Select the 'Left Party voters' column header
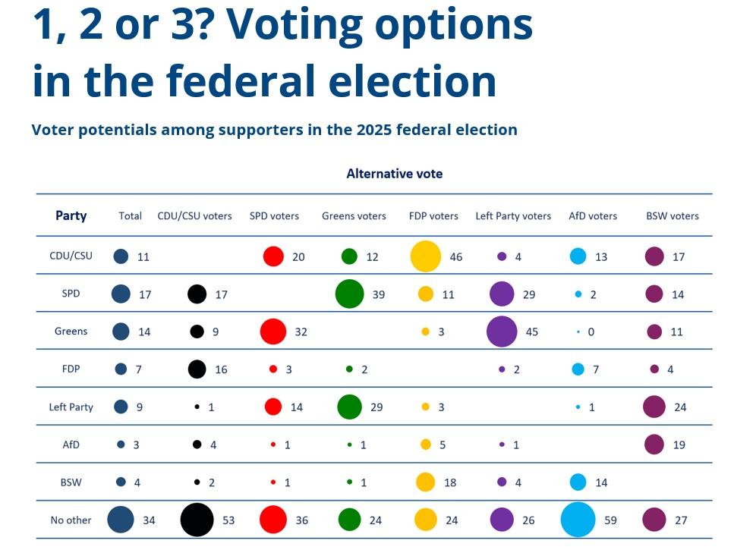This screenshot has width=756, height=550. click(x=513, y=216)
